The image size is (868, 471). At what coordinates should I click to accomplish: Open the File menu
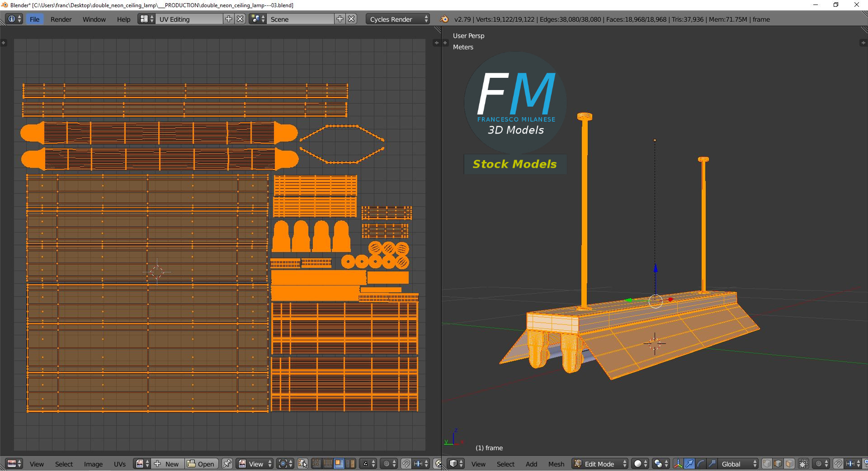point(34,19)
